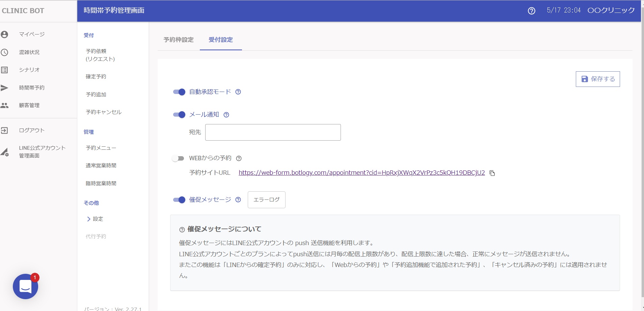Viewport: 644px width, 311px height.
Task: Enable the WEBからの予約 toggle
Action: tap(178, 158)
